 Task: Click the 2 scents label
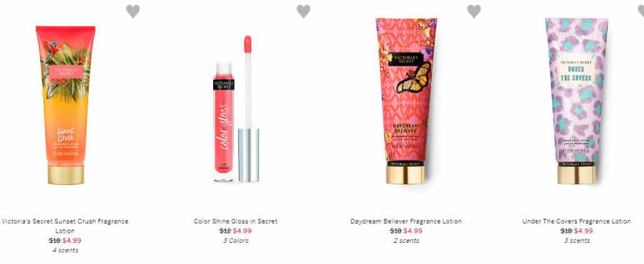tap(406, 241)
